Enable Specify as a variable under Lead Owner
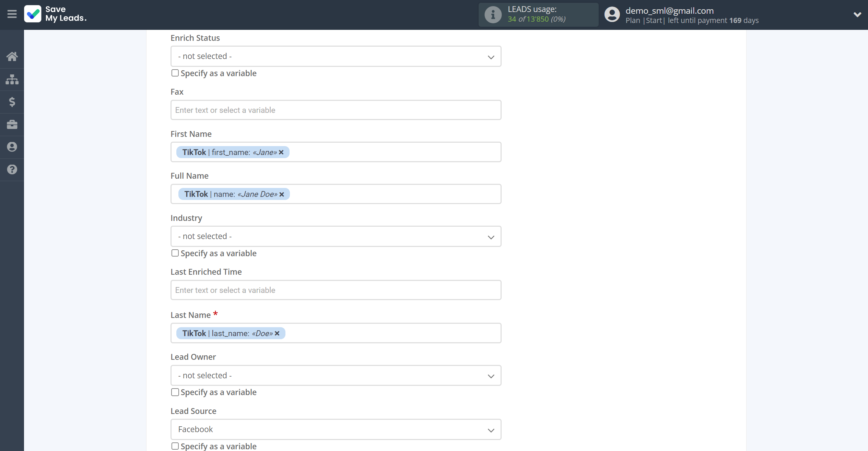 (x=175, y=392)
